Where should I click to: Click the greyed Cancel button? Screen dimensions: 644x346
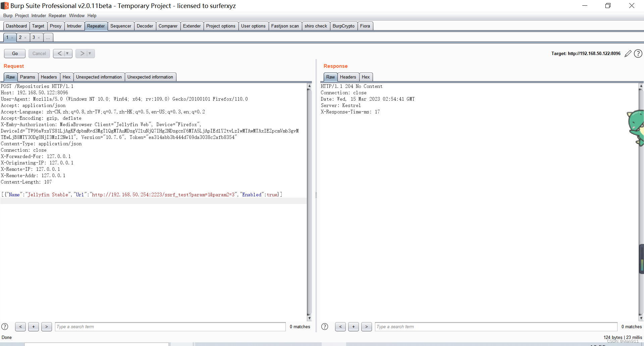[x=39, y=53]
